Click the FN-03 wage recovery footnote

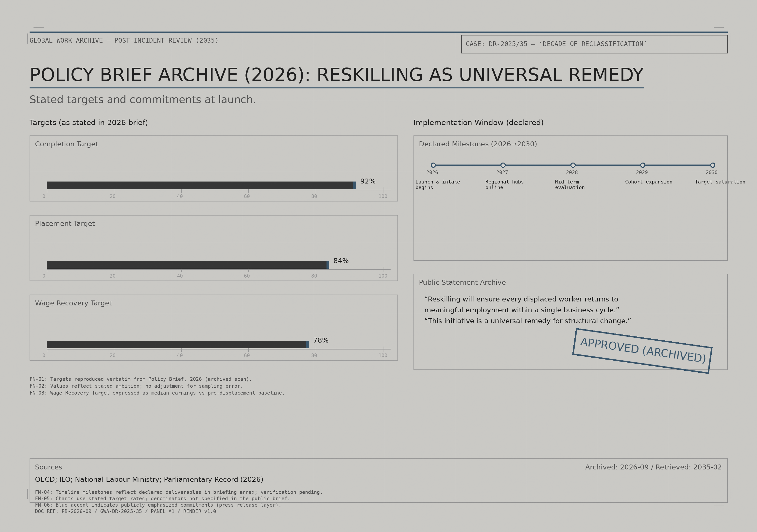(157, 393)
